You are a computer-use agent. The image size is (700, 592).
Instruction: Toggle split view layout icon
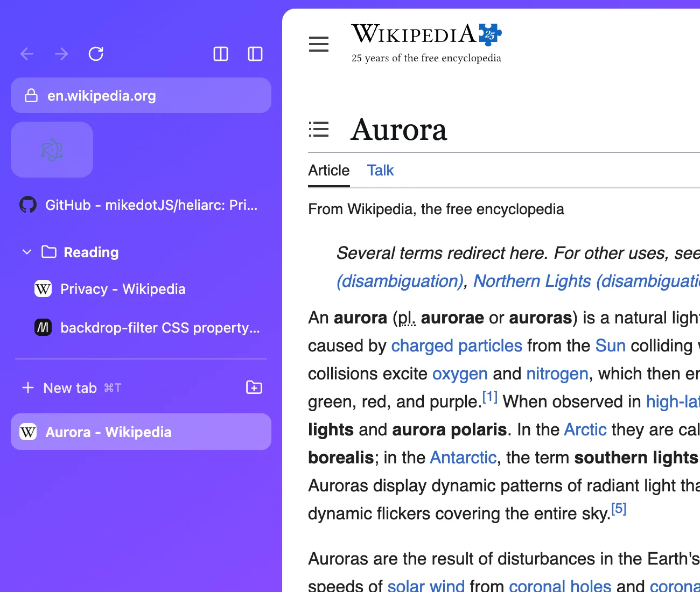click(221, 54)
